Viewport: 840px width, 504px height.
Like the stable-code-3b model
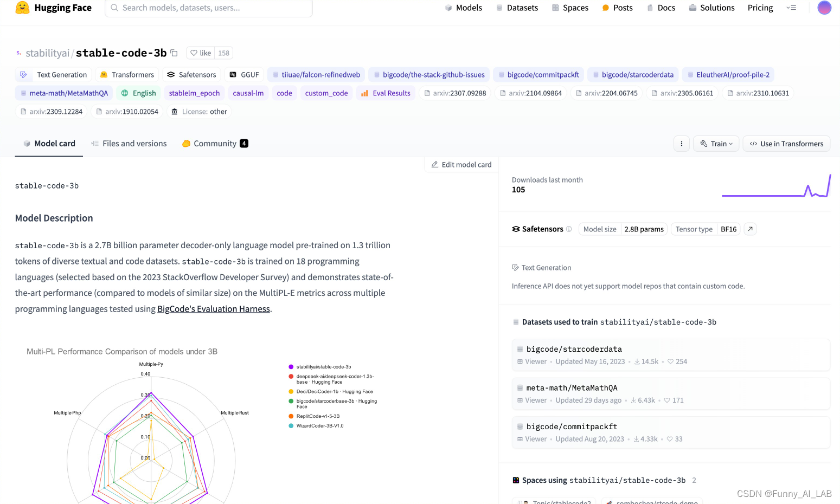pos(201,53)
